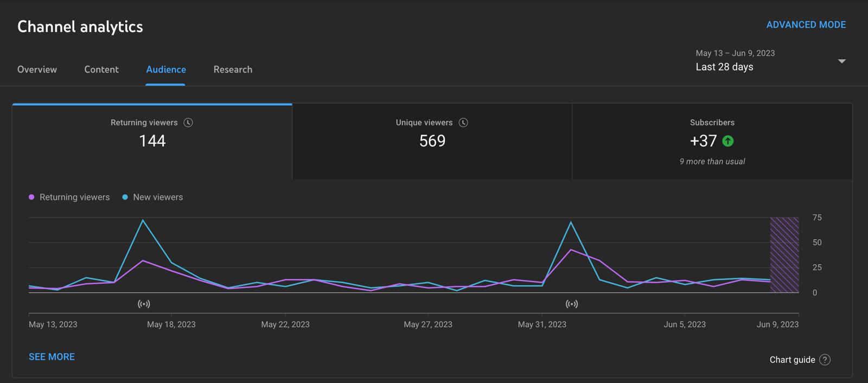Open the Last 28 days period selector
Image resolution: width=868 pixels, height=383 pixels.
(x=724, y=67)
